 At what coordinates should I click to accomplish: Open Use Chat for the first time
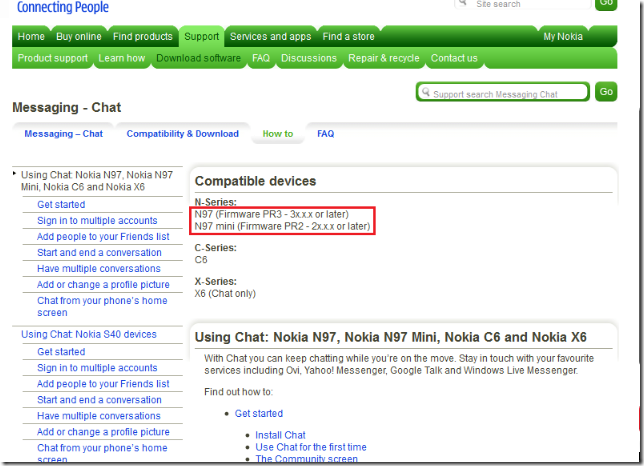310,447
